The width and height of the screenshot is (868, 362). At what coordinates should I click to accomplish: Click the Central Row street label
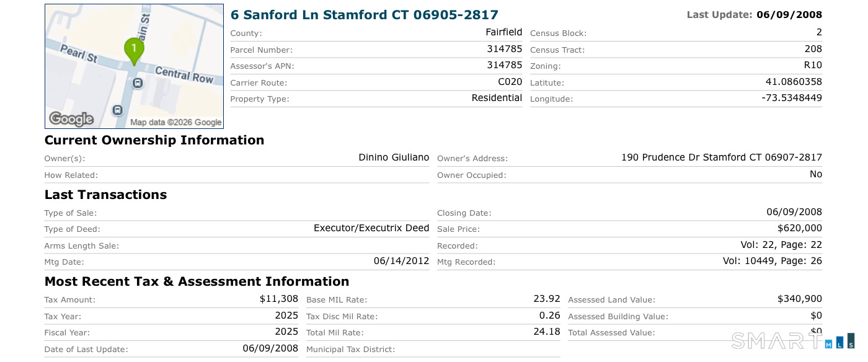point(184,74)
